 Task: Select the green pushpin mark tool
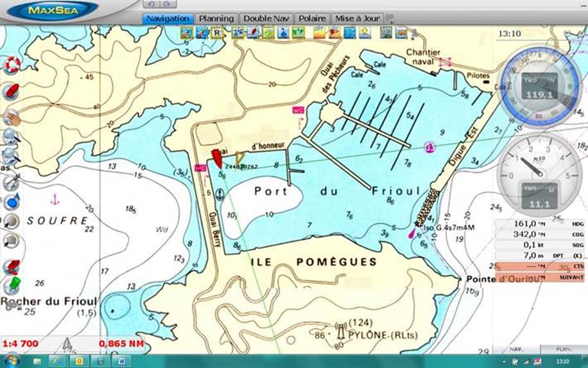coord(12,284)
